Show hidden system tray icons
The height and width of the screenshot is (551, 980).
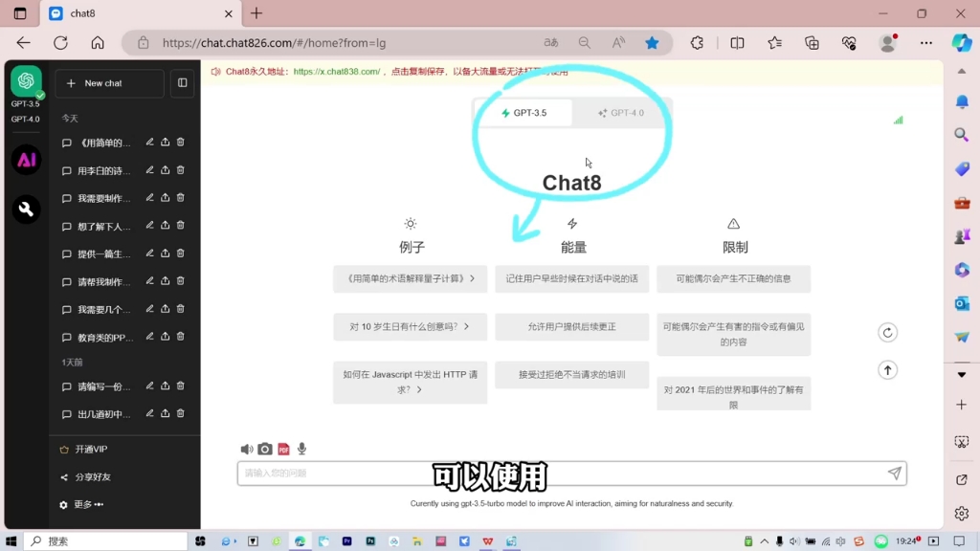pyautogui.click(x=765, y=541)
